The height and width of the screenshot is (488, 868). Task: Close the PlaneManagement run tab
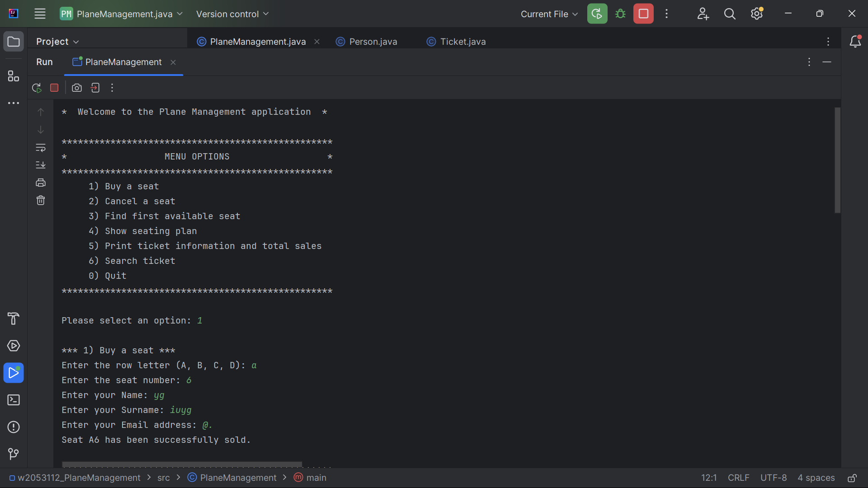[x=173, y=62]
